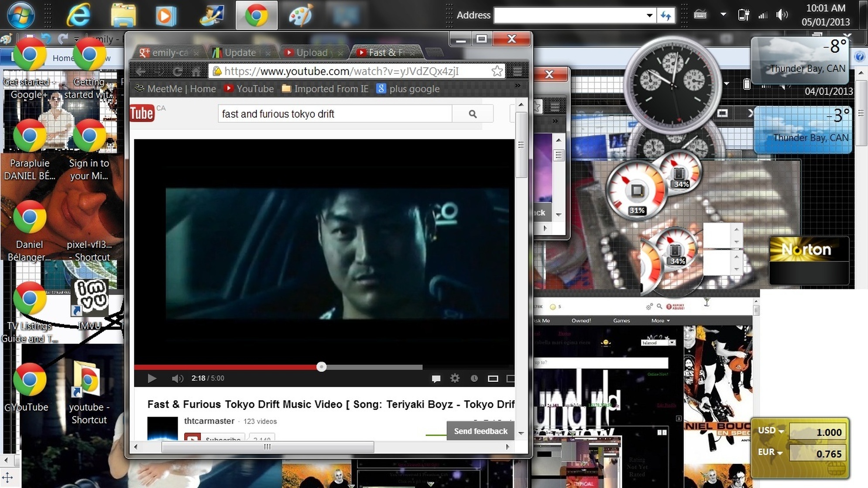Screen dimensions: 868x488
Task: Click the Chrome taskbar button
Action: point(256,15)
